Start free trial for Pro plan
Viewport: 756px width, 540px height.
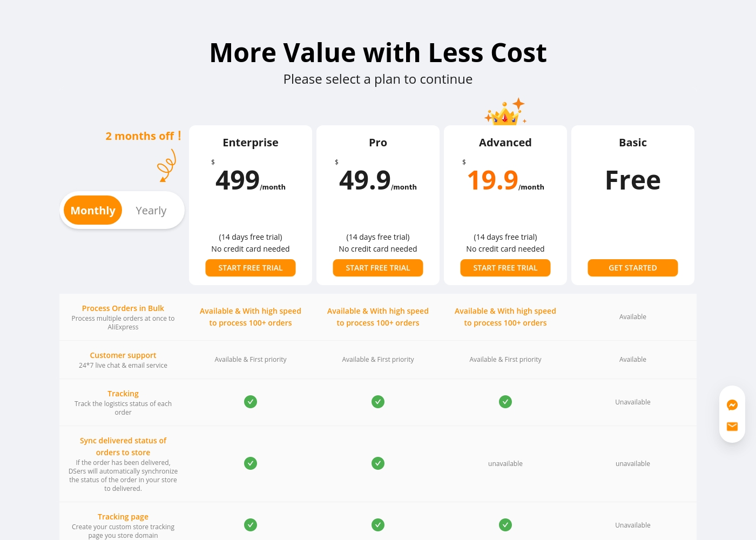click(x=378, y=268)
